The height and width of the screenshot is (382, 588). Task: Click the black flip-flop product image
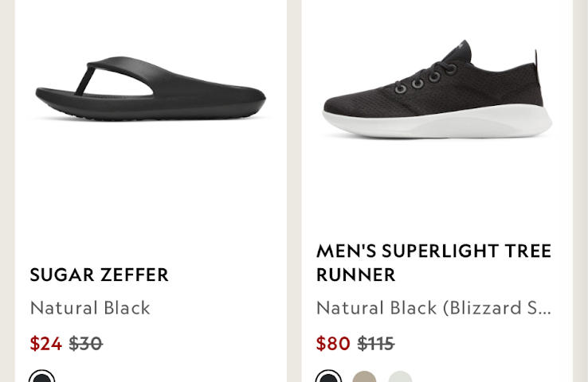coord(150,89)
